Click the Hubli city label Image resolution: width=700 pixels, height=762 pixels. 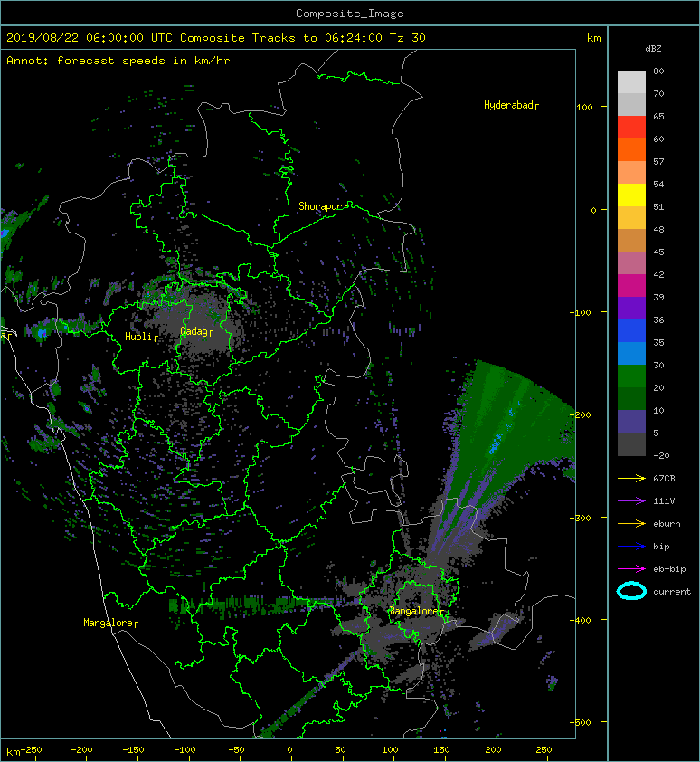(141, 337)
